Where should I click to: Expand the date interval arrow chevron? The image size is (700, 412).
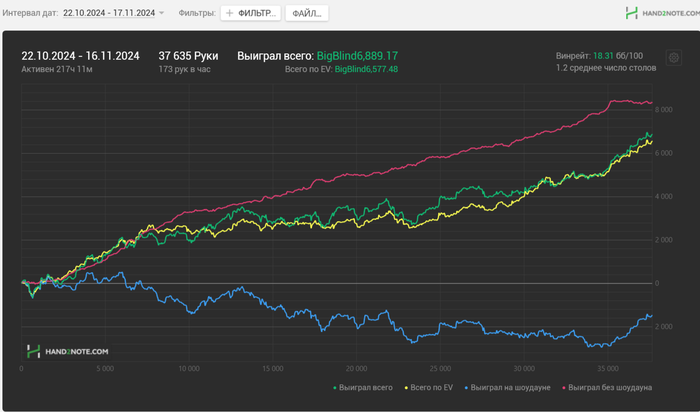[162, 13]
